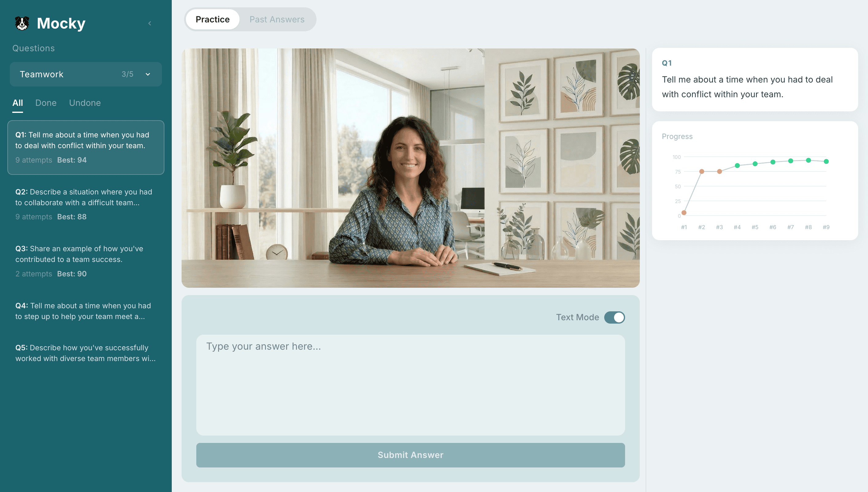Toggle the Text Mode switch

click(x=614, y=317)
